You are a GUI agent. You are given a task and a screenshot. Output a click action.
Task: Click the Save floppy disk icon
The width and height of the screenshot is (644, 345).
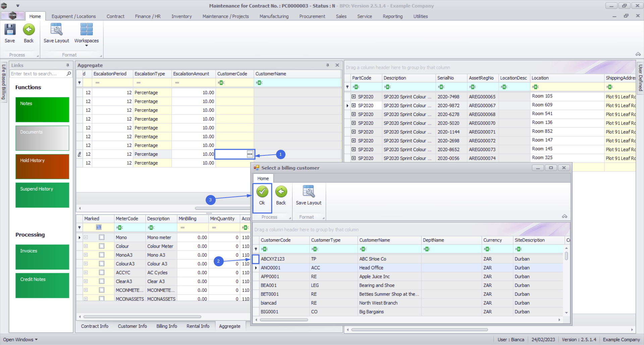(10, 30)
